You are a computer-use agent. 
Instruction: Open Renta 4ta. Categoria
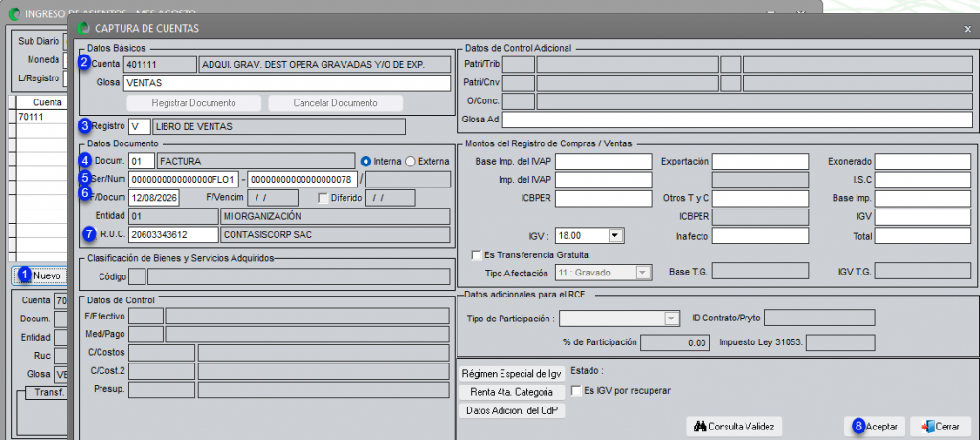pos(512,392)
